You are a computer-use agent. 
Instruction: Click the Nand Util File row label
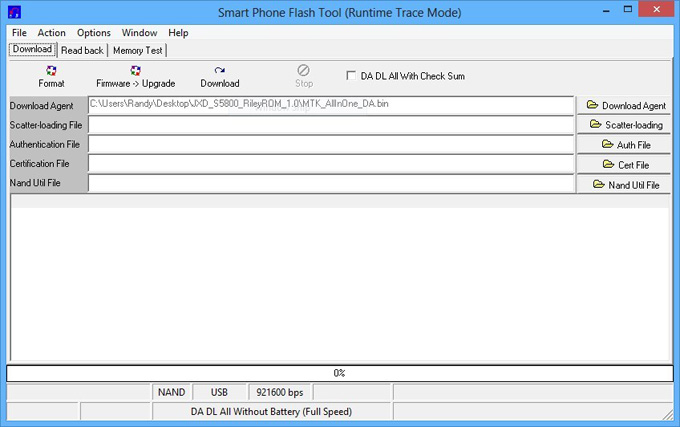pyautogui.click(x=35, y=183)
